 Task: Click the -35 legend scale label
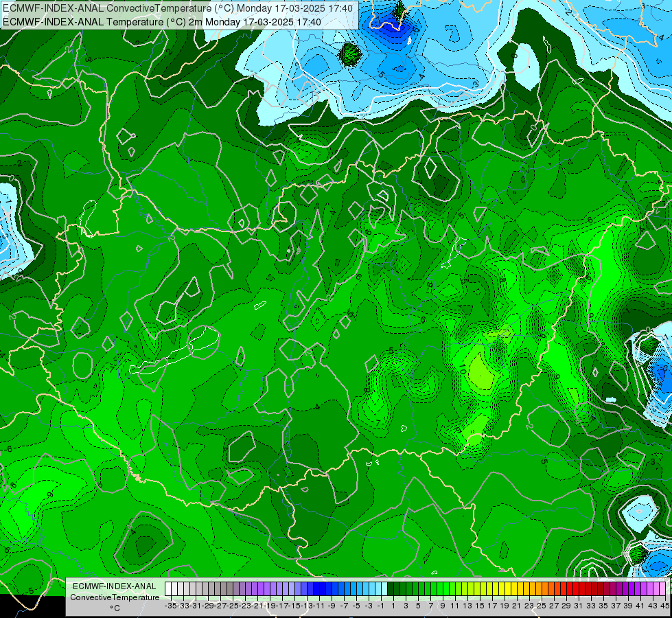tap(170, 606)
